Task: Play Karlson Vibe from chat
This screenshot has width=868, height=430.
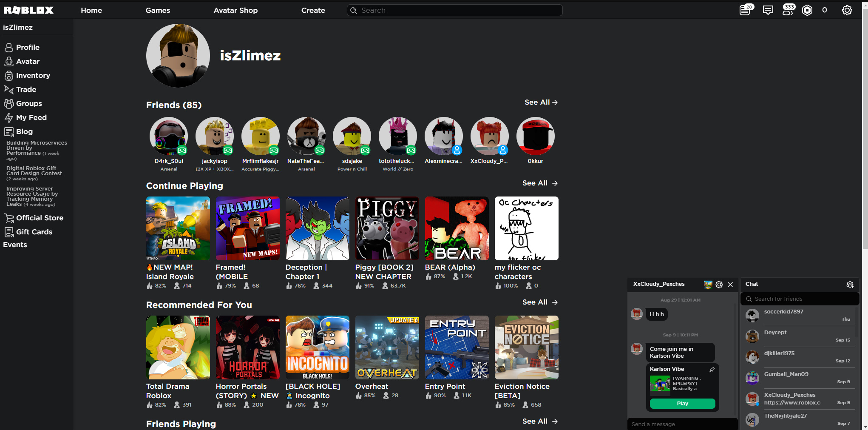Action: tap(682, 404)
